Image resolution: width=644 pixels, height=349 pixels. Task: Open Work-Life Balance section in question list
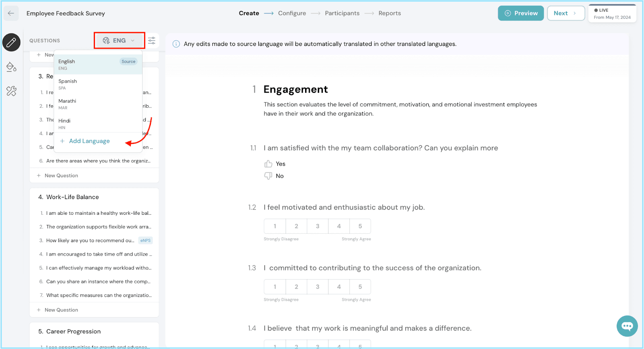tap(72, 197)
